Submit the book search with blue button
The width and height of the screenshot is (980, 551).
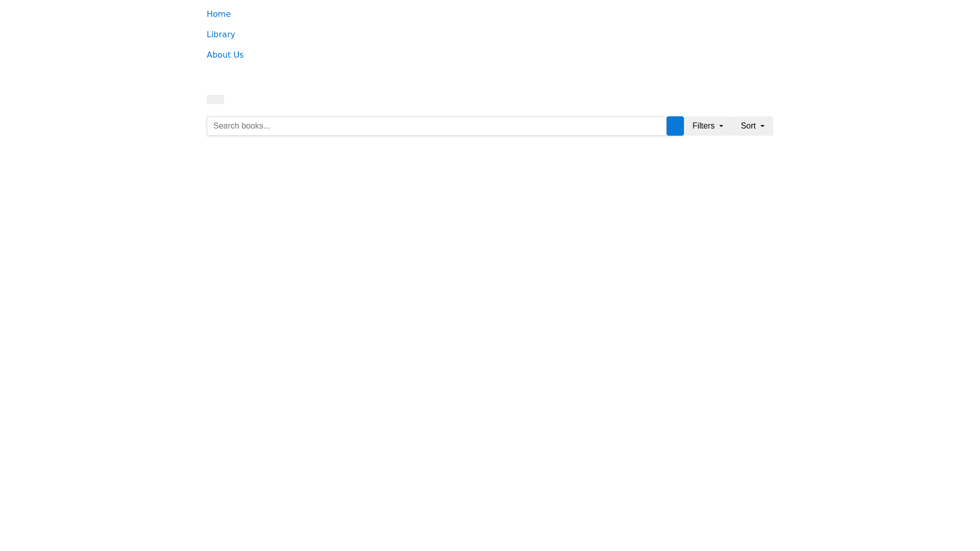(x=675, y=126)
